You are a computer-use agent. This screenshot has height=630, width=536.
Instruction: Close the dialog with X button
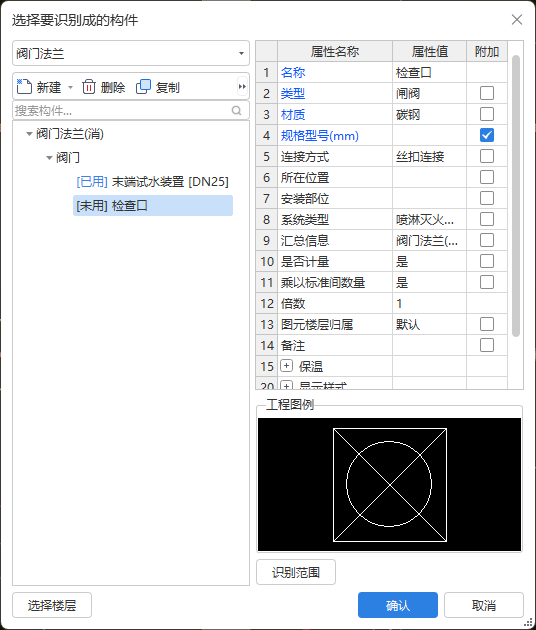pos(517,19)
